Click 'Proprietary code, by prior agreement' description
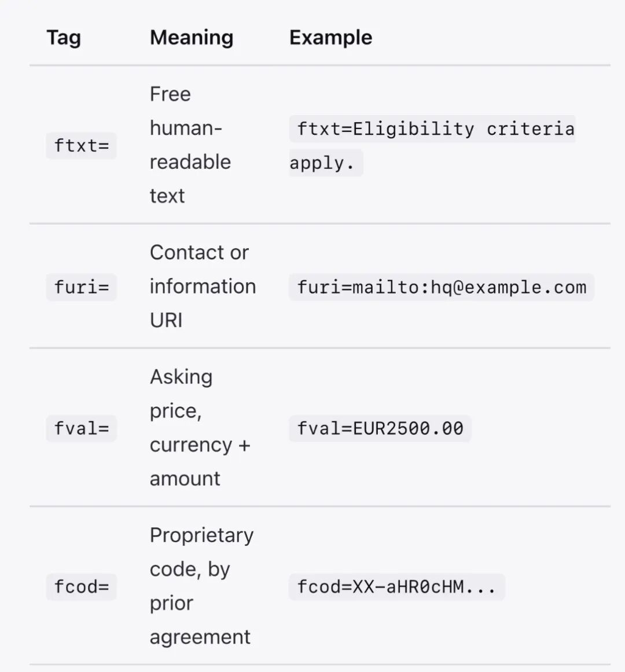 (201, 586)
